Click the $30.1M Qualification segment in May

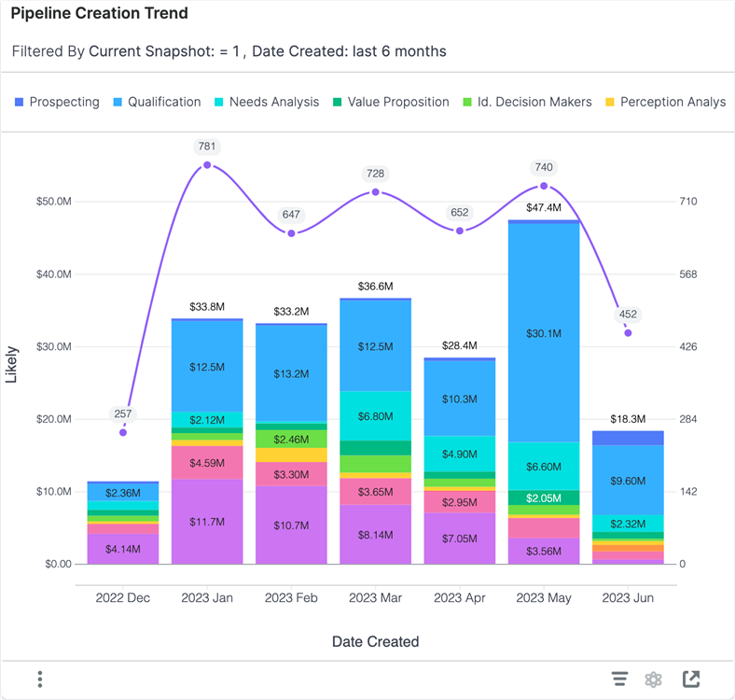[544, 333]
